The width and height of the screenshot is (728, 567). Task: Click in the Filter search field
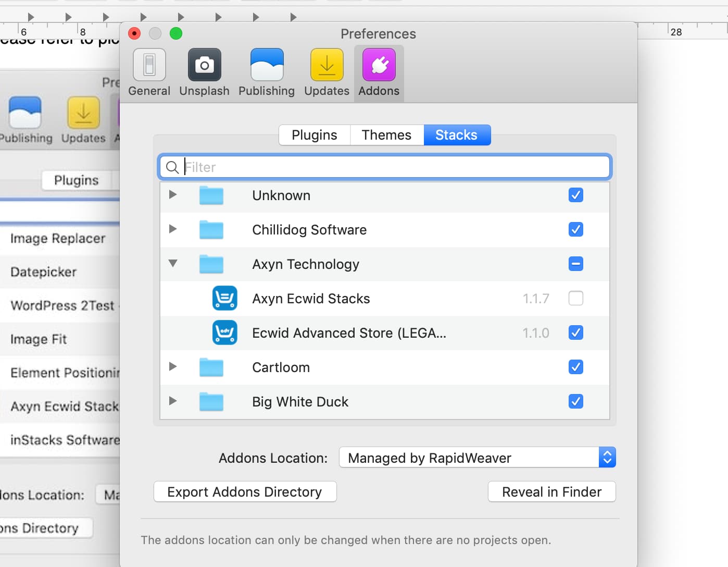click(x=385, y=167)
